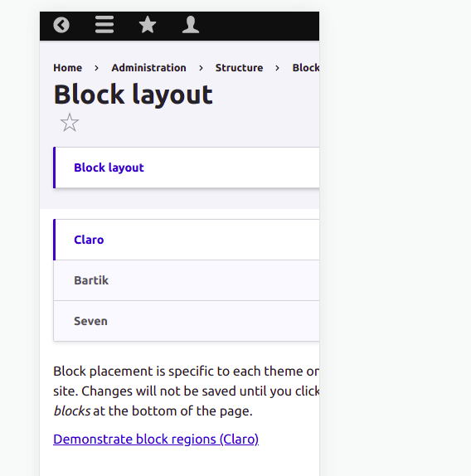Image resolution: width=471 pixels, height=476 pixels.
Task: Open the Manage hamburger menu
Action: tap(104, 25)
